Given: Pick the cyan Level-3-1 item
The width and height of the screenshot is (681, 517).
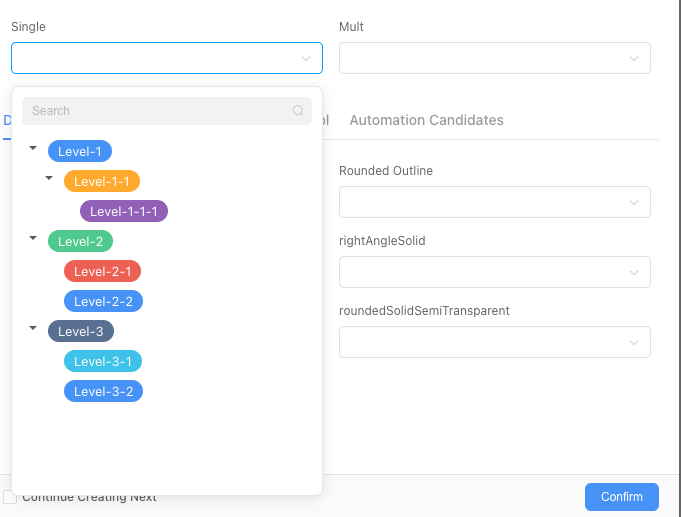Looking at the screenshot, I should pyautogui.click(x=103, y=361).
